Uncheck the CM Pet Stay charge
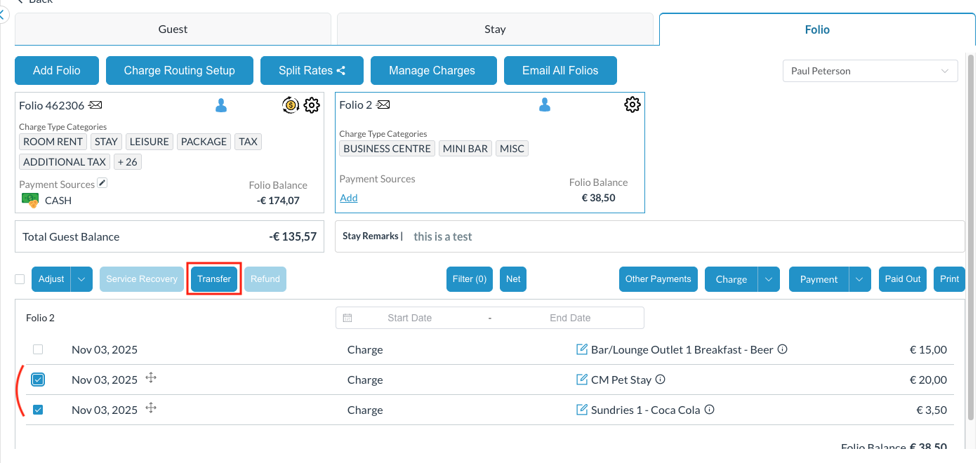The height and width of the screenshot is (463, 980). click(38, 380)
